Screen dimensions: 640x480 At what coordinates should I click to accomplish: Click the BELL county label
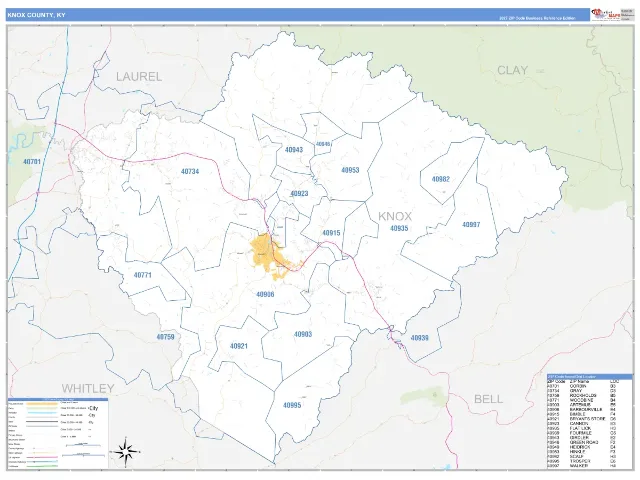pyautogui.click(x=488, y=399)
